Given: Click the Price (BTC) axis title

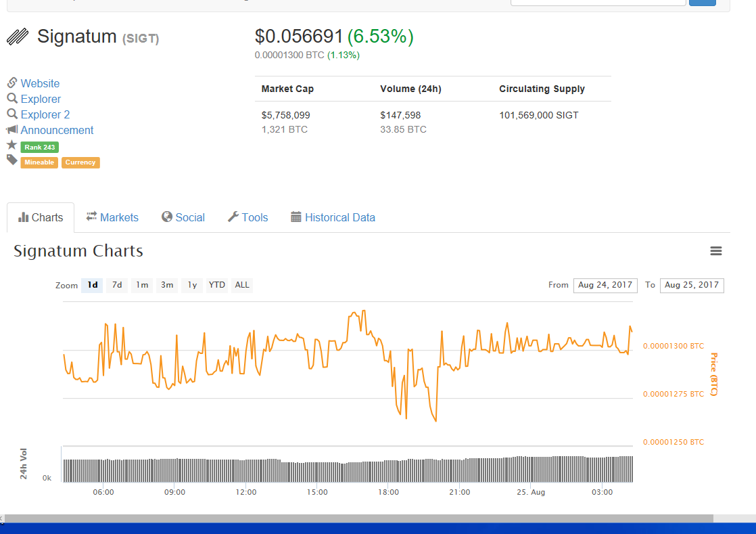Looking at the screenshot, I should 714,374.
